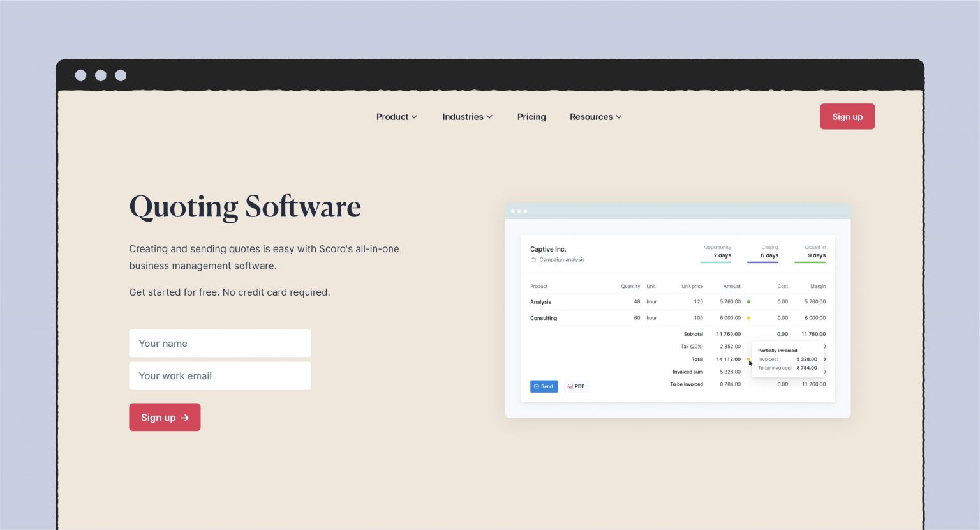Screen dimensions: 980x530
Task: Select the green invoiced status dot on Analysis row
Action: point(748,301)
